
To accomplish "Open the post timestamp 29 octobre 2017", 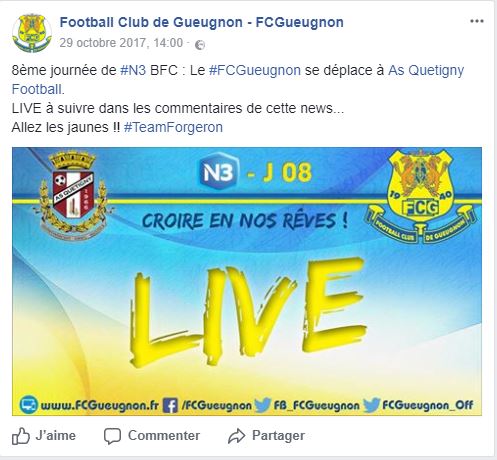I will point(121,43).
